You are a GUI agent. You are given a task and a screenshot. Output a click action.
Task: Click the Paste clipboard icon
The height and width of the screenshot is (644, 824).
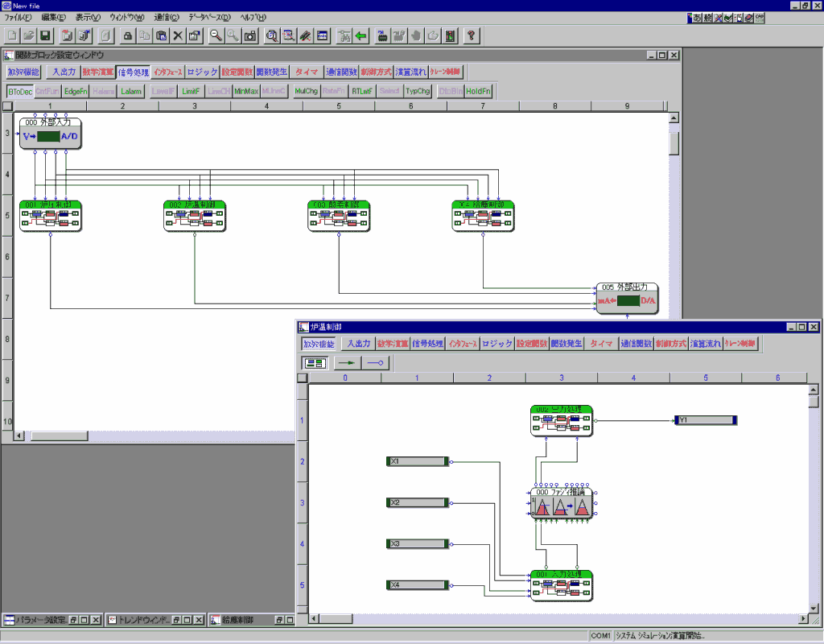click(x=161, y=35)
